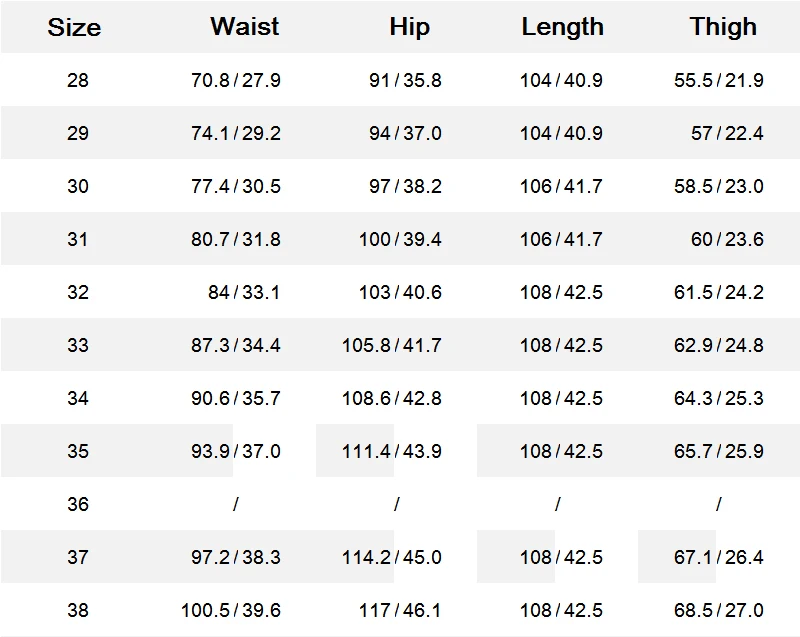
Task: Click thigh value 68.5 / 27.0
Action: (x=719, y=610)
